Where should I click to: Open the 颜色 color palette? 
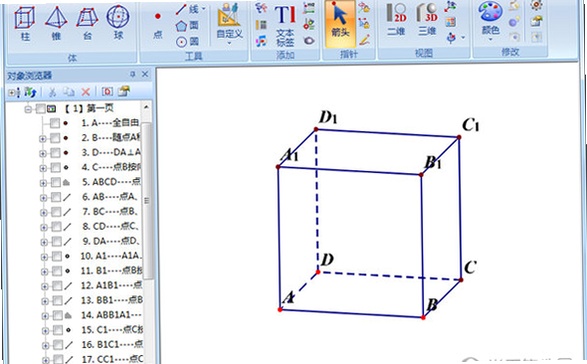[x=490, y=21]
